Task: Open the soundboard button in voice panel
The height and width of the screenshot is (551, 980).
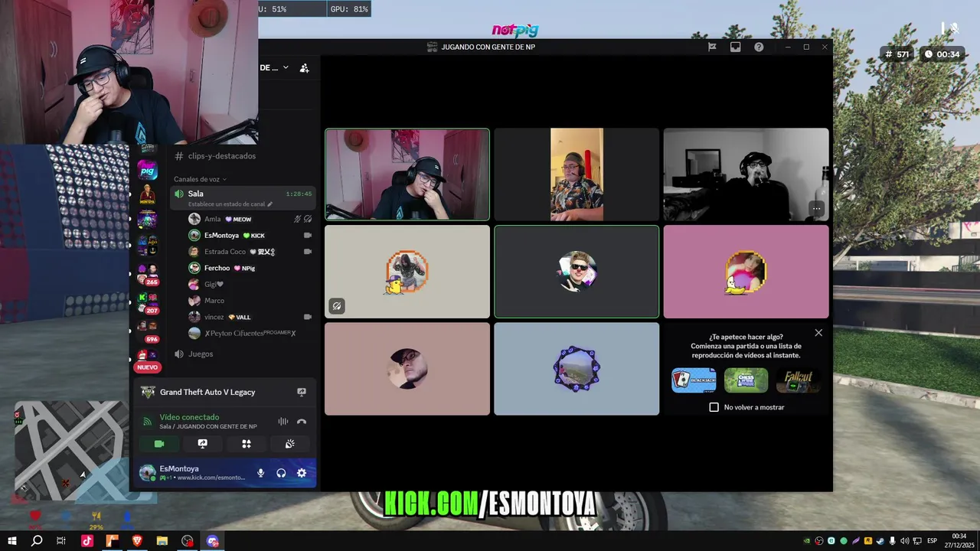Action: click(290, 444)
